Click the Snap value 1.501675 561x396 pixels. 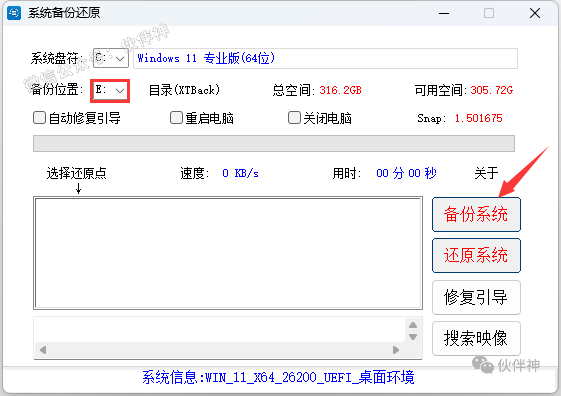coord(478,118)
